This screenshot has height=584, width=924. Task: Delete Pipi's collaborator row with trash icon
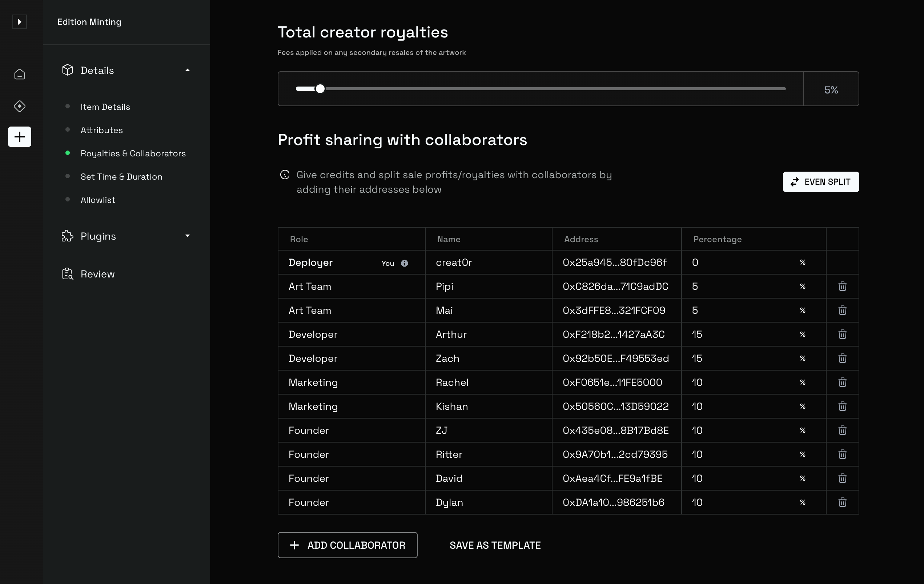(x=842, y=287)
